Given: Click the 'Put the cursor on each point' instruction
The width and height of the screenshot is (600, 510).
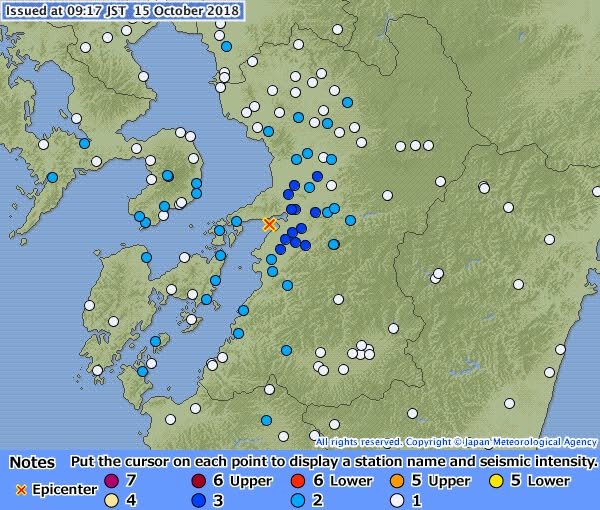Looking at the screenshot, I should 333,463.
